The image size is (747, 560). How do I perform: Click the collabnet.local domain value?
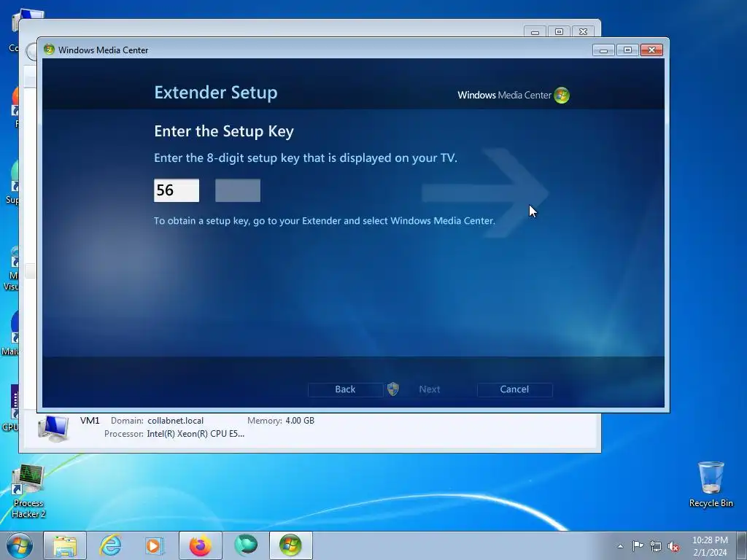tap(175, 421)
